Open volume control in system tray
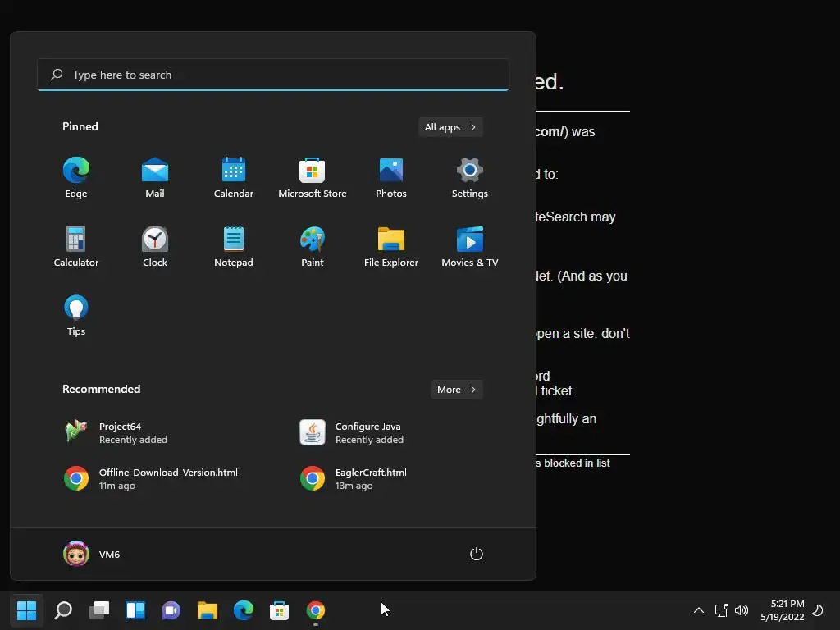Image resolution: width=840 pixels, height=630 pixels. (742, 610)
